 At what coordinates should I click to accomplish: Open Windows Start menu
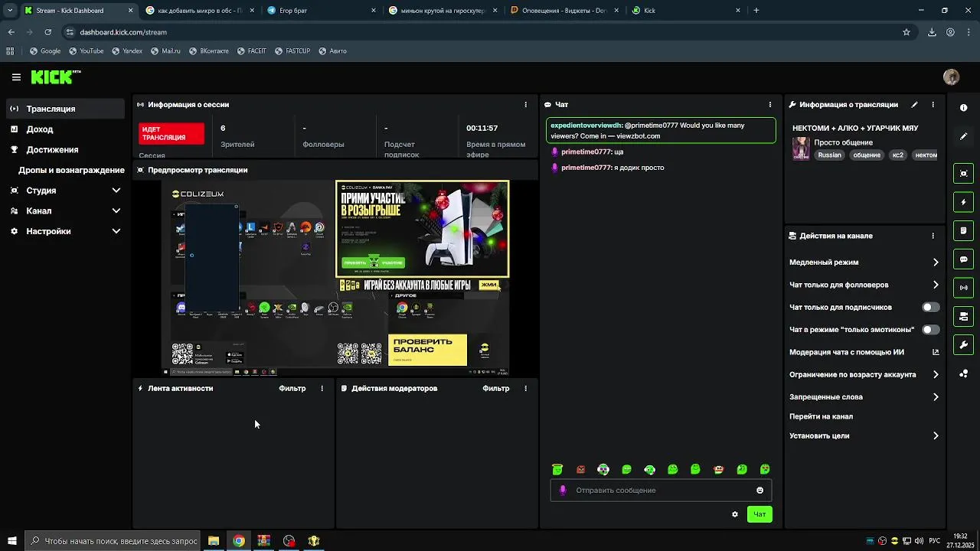coord(11,541)
